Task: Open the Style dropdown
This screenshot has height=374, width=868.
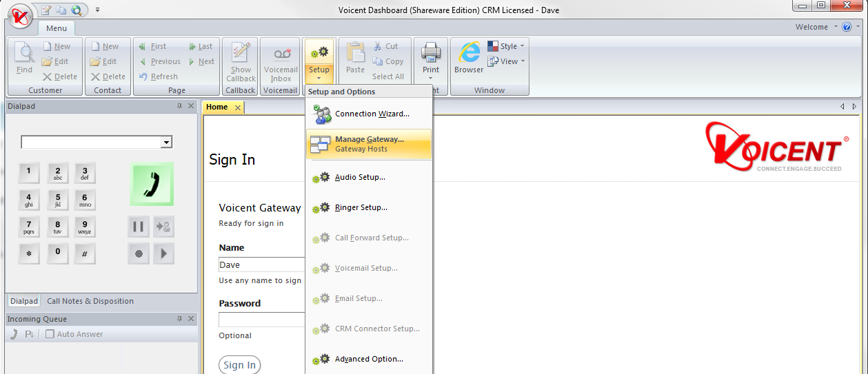Action: pos(507,46)
